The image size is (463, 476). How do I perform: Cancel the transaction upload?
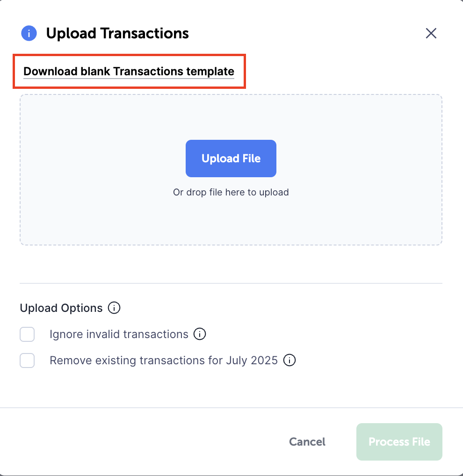pos(307,442)
